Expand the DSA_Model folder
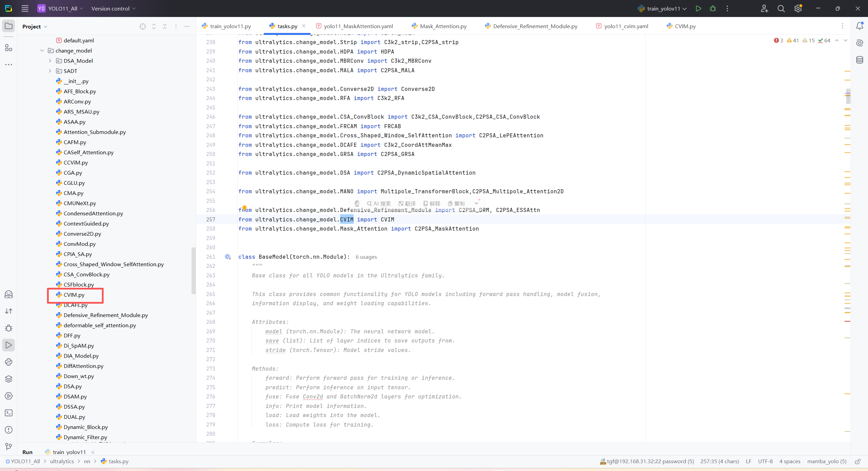Image resolution: width=868 pixels, height=471 pixels. tap(50, 61)
